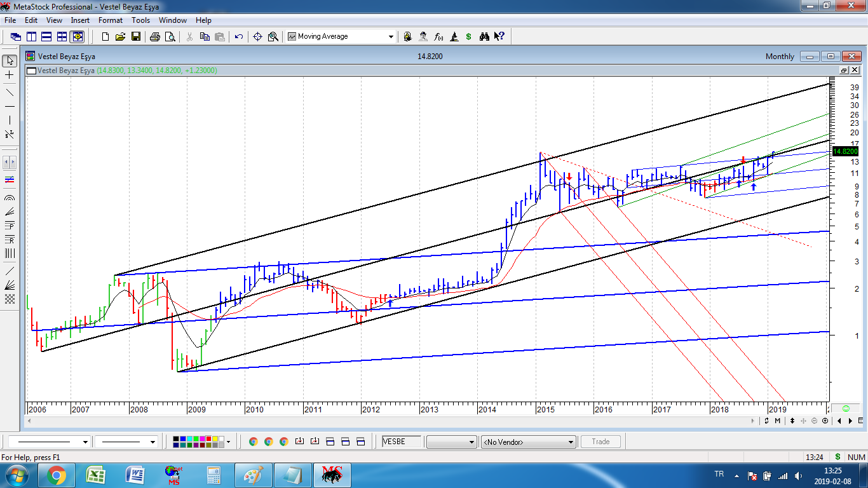868x488 pixels.
Task: Click the Windows Start button
Action: point(17,475)
